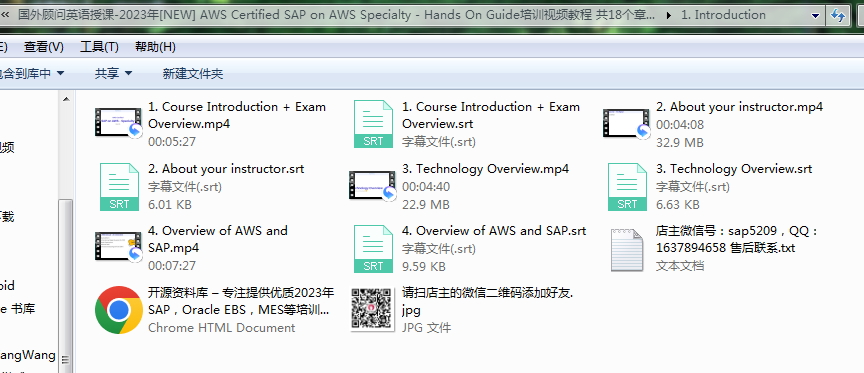Select the About your instructor.srt file icon
The width and height of the screenshot is (864, 373).
[x=119, y=187]
